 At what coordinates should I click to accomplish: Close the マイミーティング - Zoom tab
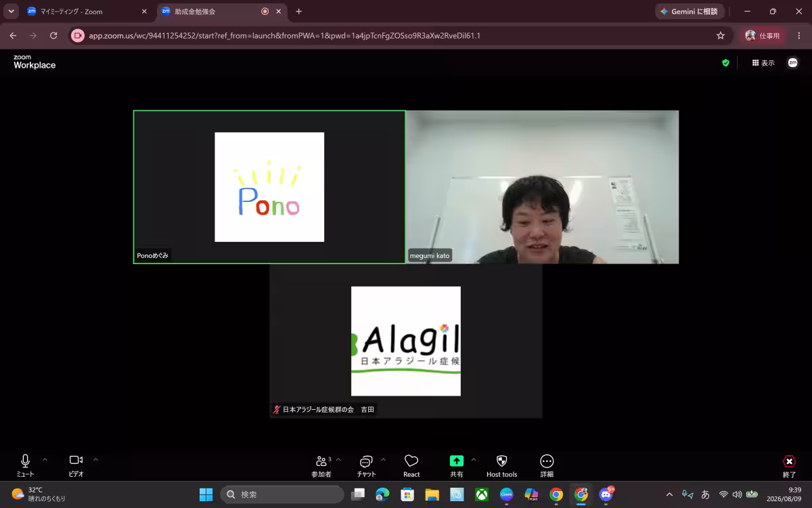click(x=143, y=12)
